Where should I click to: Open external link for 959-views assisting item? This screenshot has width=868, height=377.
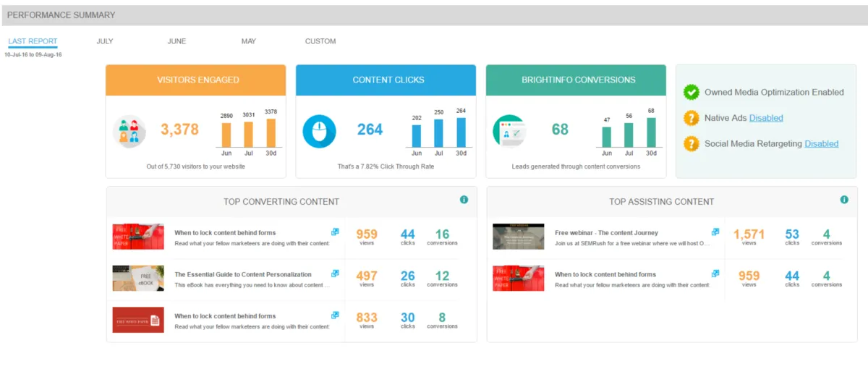pyautogui.click(x=715, y=274)
